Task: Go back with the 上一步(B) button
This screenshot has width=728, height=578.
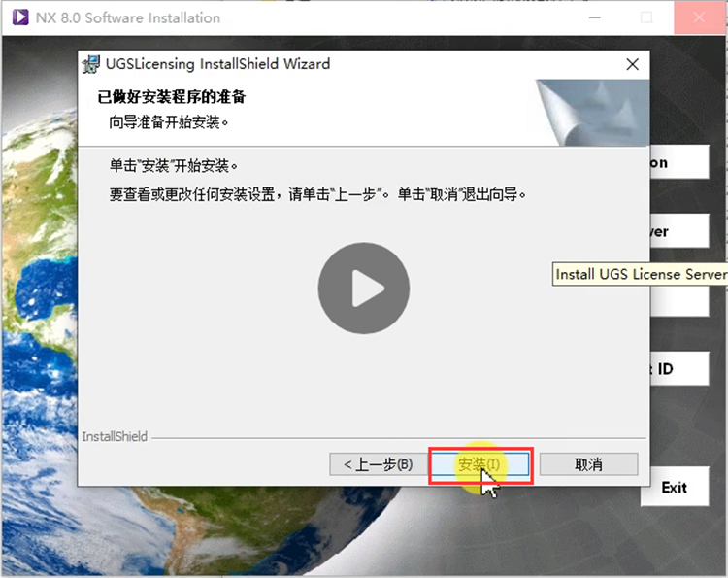Action: 378,464
